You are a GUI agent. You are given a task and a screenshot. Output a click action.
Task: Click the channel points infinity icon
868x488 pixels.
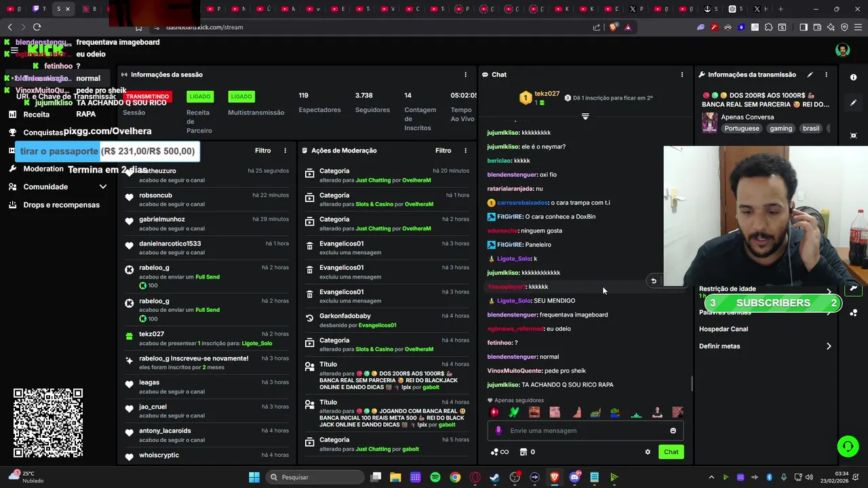tap(499, 452)
